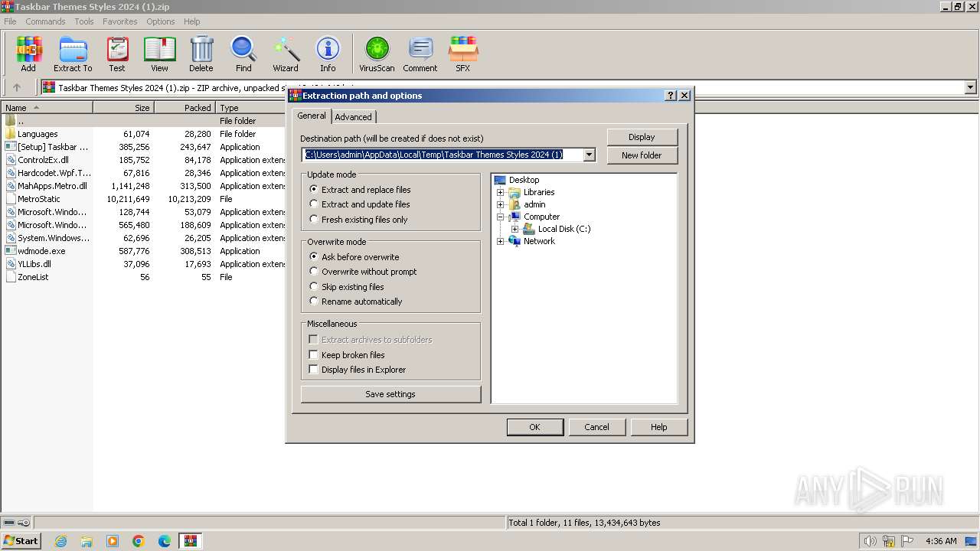The image size is (980, 551).
Task: Expand the Libraries tree node
Action: pyautogui.click(x=501, y=192)
